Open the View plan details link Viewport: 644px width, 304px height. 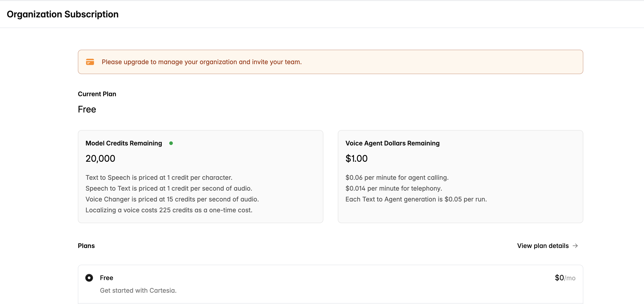(543, 246)
